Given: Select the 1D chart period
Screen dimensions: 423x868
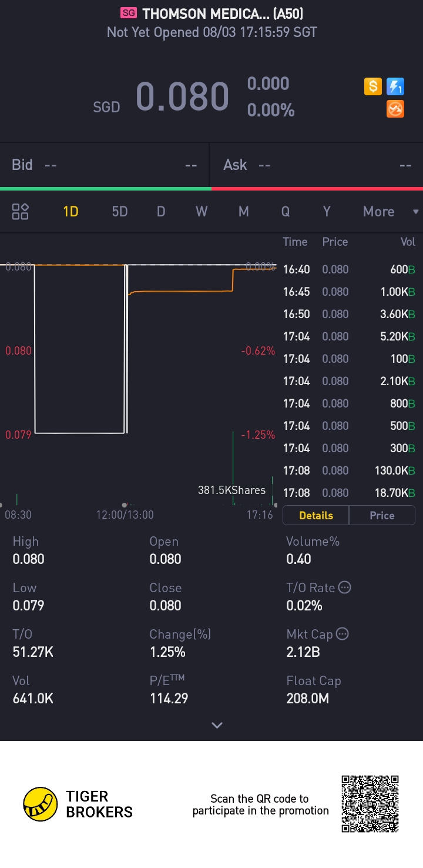Looking at the screenshot, I should click(x=71, y=212).
